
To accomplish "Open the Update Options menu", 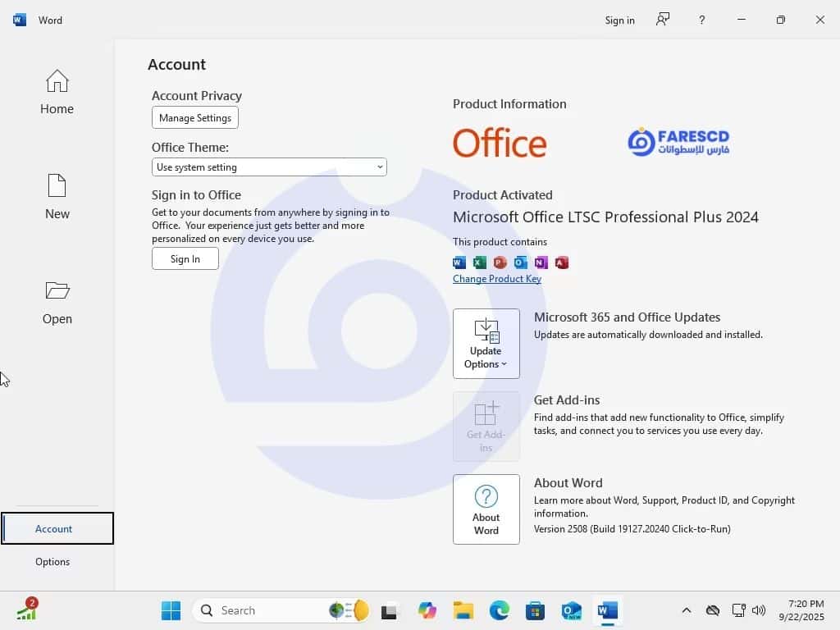I will pyautogui.click(x=486, y=344).
